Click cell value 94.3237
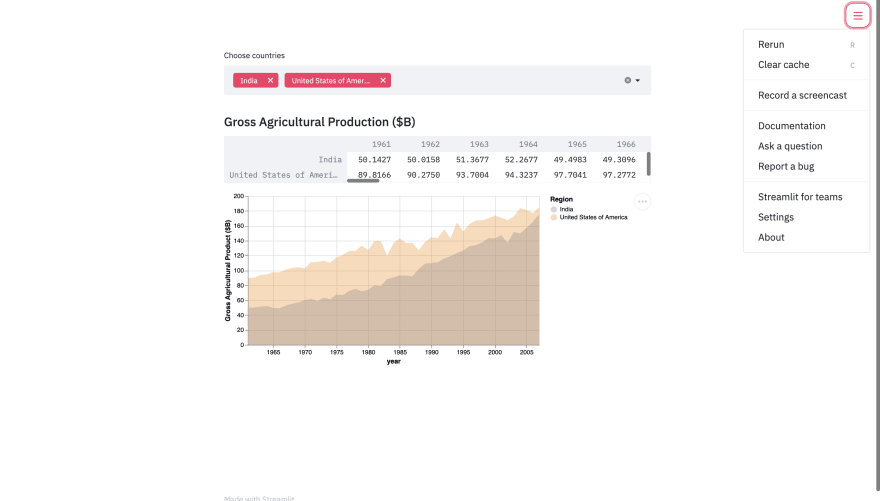 pos(521,175)
